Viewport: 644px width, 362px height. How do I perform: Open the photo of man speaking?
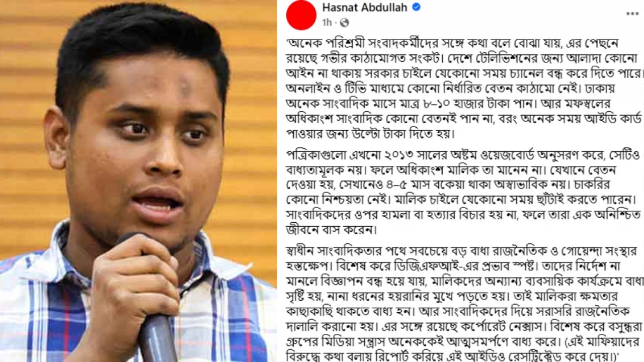click(138, 181)
